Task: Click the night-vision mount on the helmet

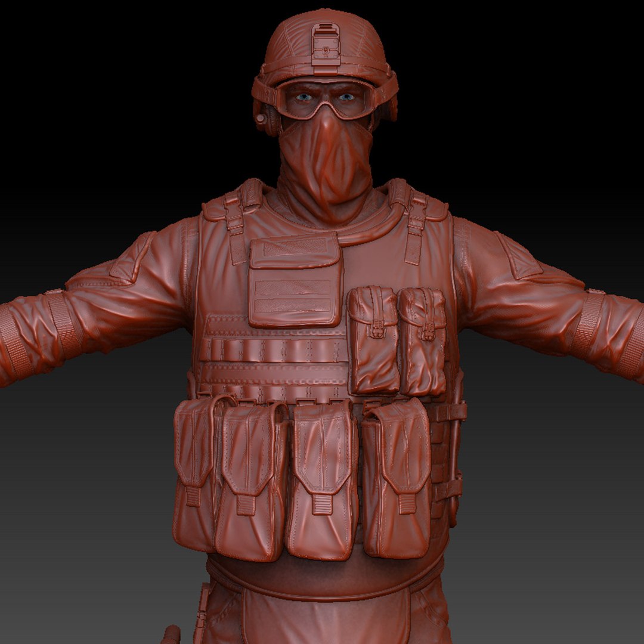Action: [326, 44]
